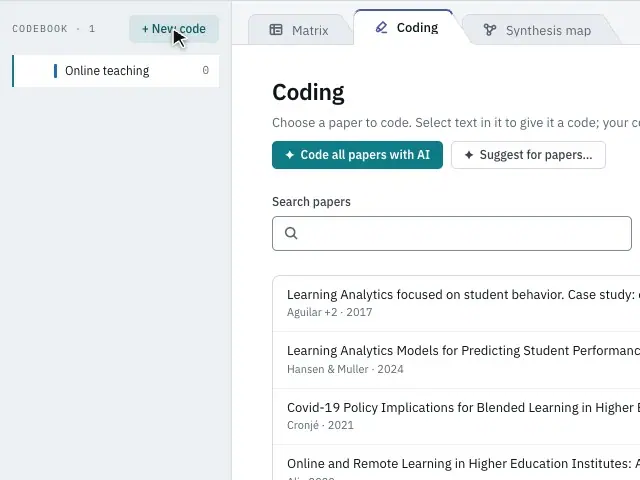Click sparkle icon on Suggest for papers
The image size is (640, 480).
point(469,155)
